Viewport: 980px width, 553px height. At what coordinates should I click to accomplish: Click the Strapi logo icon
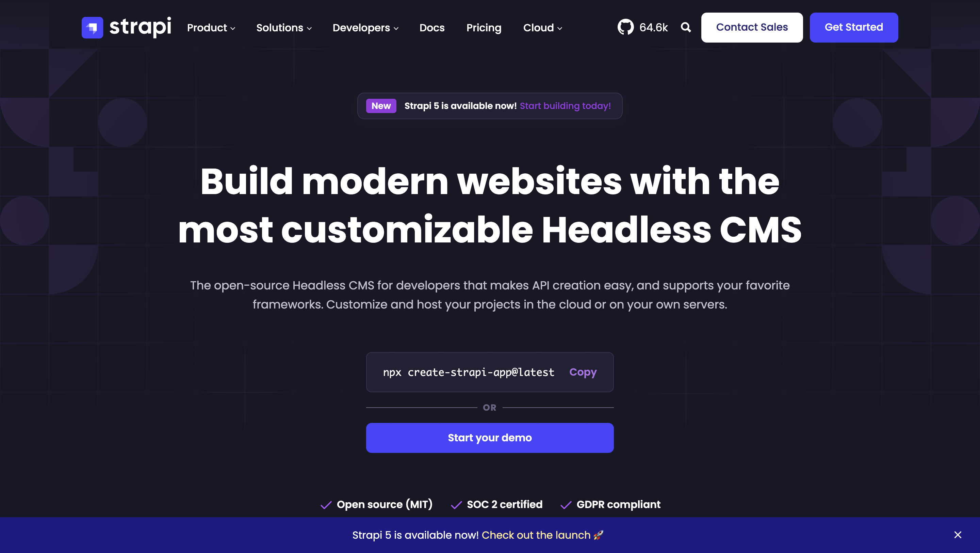coord(92,27)
